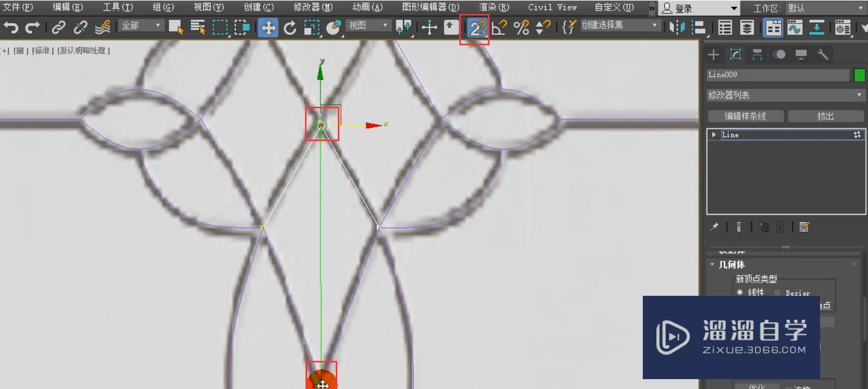The image size is (868, 389).
Task: Choose the Select Object tool
Action: pyautogui.click(x=176, y=27)
